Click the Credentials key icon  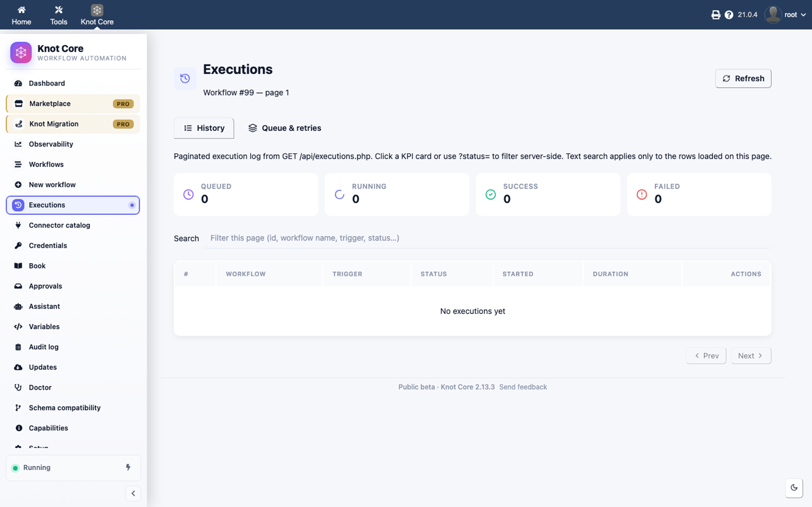pyautogui.click(x=18, y=245)
